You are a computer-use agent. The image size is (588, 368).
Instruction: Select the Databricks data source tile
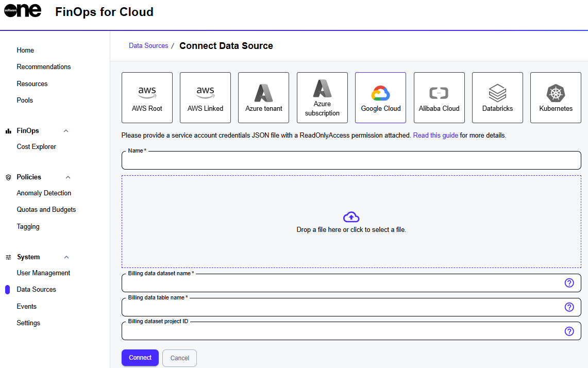point(497,97)
